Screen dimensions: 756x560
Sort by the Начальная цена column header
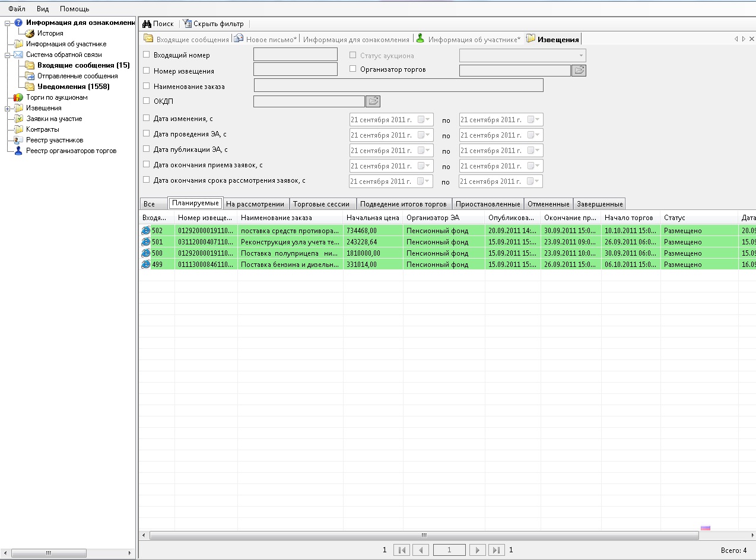(373, 218)
